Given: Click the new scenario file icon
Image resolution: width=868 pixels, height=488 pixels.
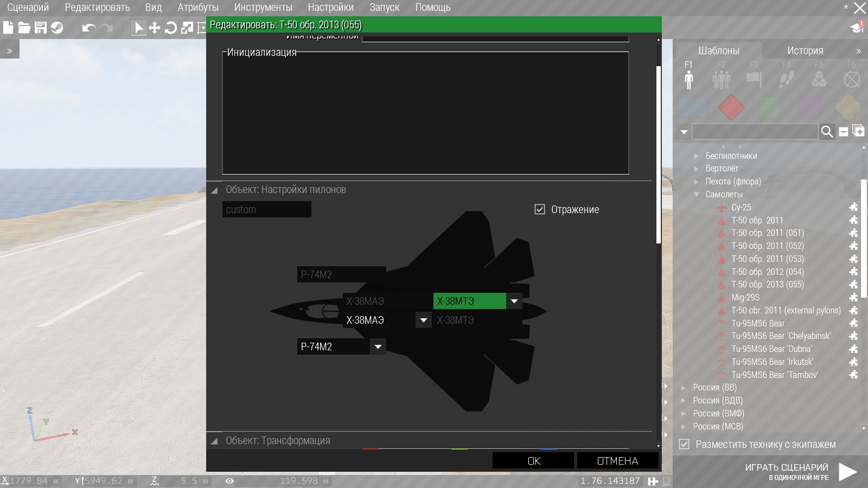Looking at the screenshot, I should tap(8, 28).
